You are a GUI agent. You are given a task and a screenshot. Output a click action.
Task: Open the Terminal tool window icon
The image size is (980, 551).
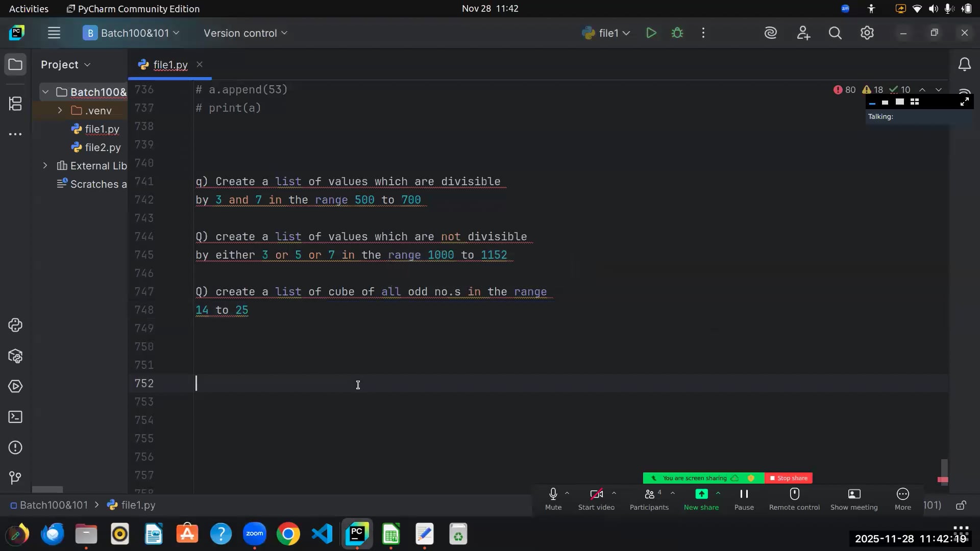point(15,417)
